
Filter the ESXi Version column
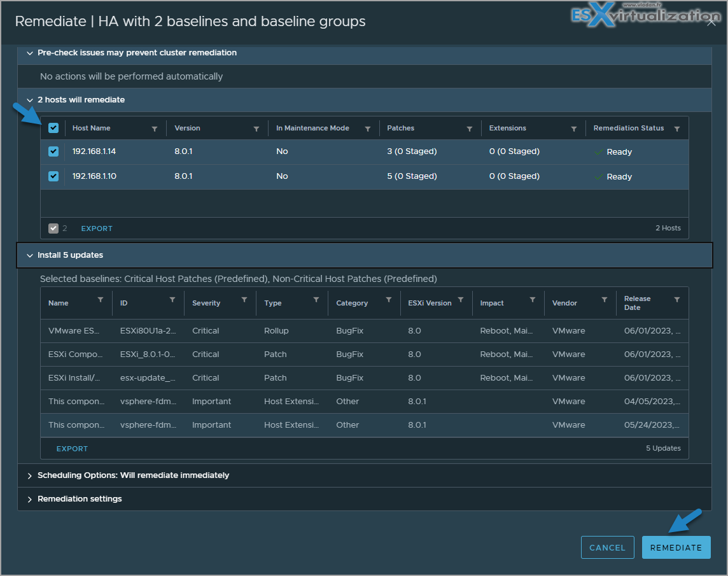pos(461,300)
